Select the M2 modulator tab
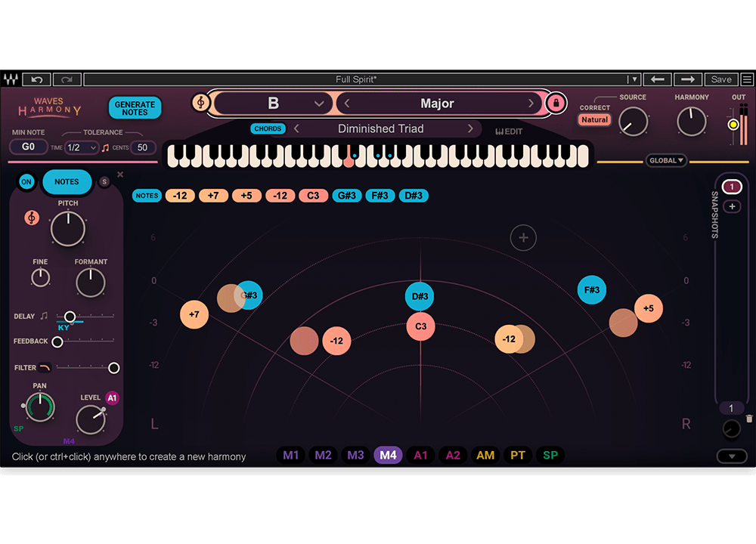Image resolution: width=756 pixels, height=544 pixels. coord(323,456)
